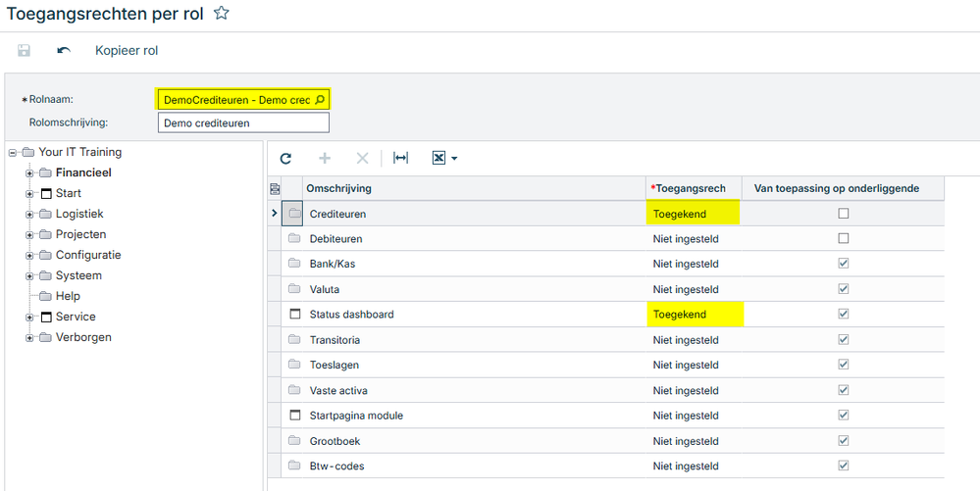Click the folder icon of Grootboek row
This screenshot has height=491, width=980.
294,441
